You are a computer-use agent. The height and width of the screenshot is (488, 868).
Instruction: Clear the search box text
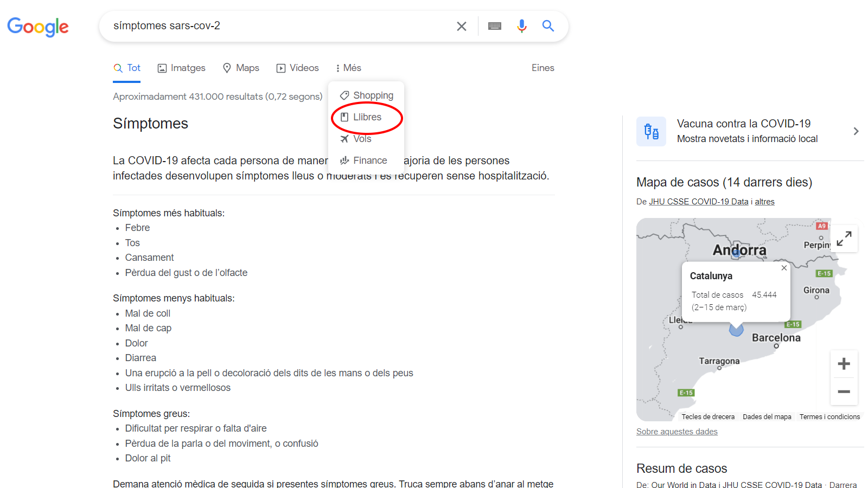461,26
